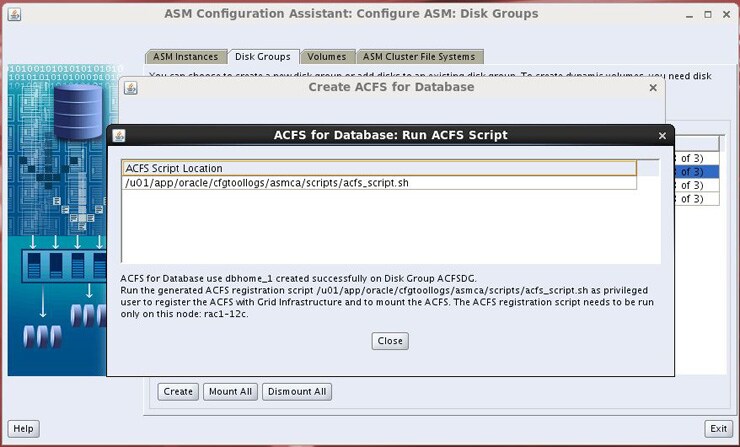
Task: Minimize the ASM Configuration Assistant window
Action: 688,15
